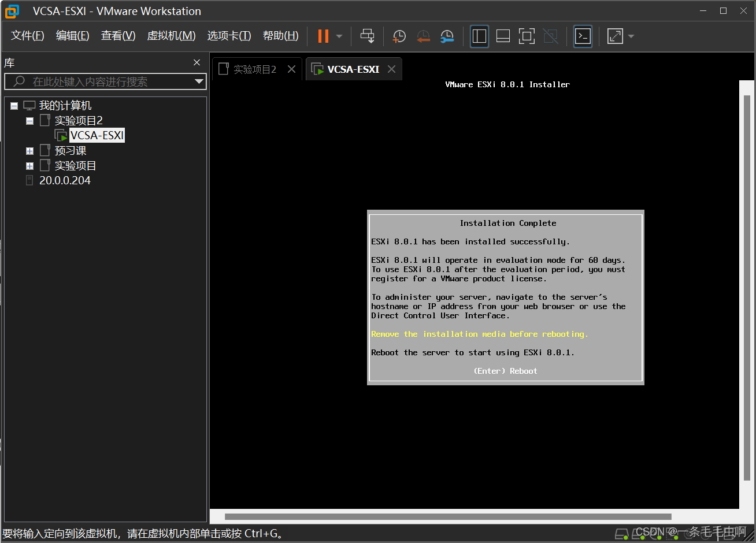Image resolution: width=756 pixels, height=543 pixels.
Task: Click the yellow 'Remove the installation media' warning
Action: pyautogui.click(x=479, y=334)
